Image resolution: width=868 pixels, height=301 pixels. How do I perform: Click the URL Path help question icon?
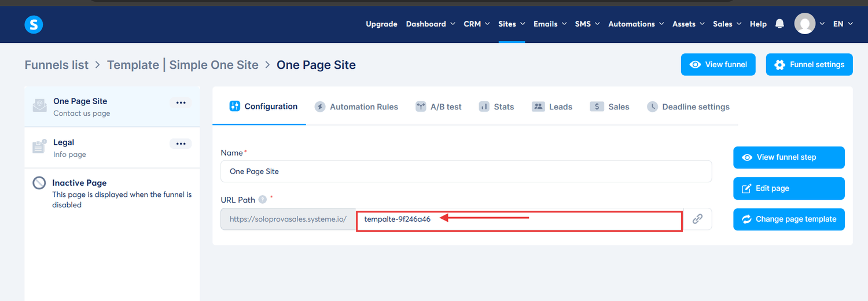(x=263, y=200)
